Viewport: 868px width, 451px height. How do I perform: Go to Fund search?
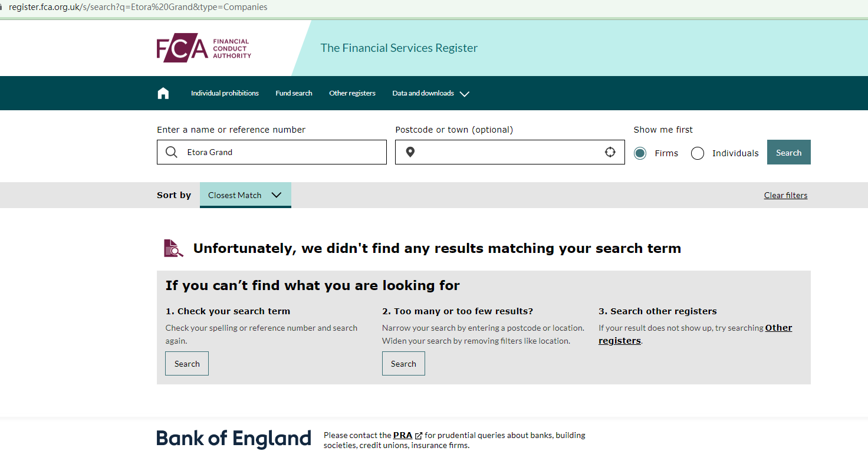click(x=294, y=93)
